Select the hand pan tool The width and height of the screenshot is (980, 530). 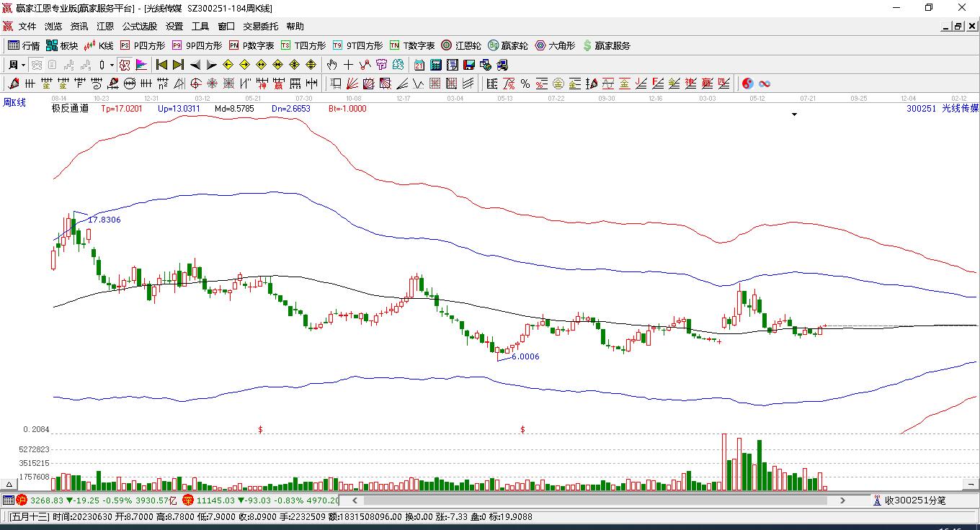point(331,65)
